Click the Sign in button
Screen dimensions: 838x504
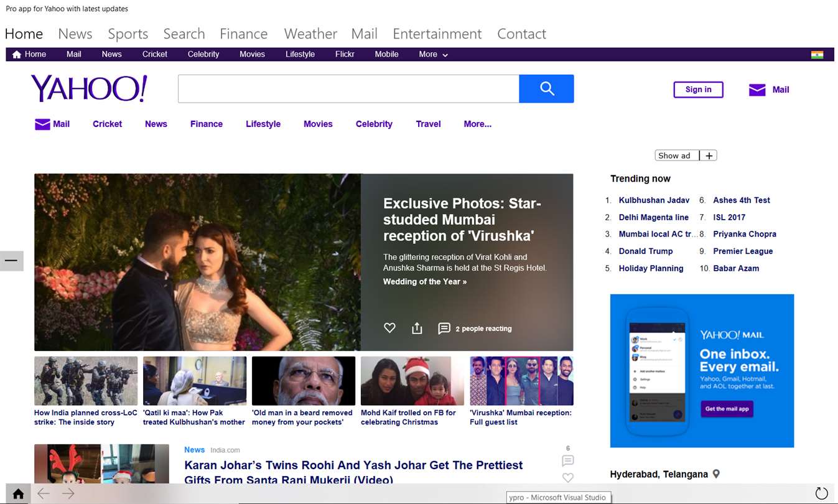pos(698,90)
